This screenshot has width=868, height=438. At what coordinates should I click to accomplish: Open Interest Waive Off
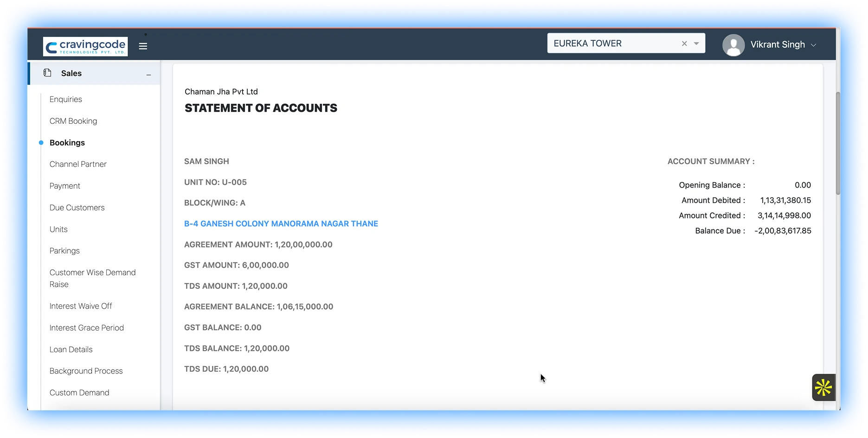(81, 306)
